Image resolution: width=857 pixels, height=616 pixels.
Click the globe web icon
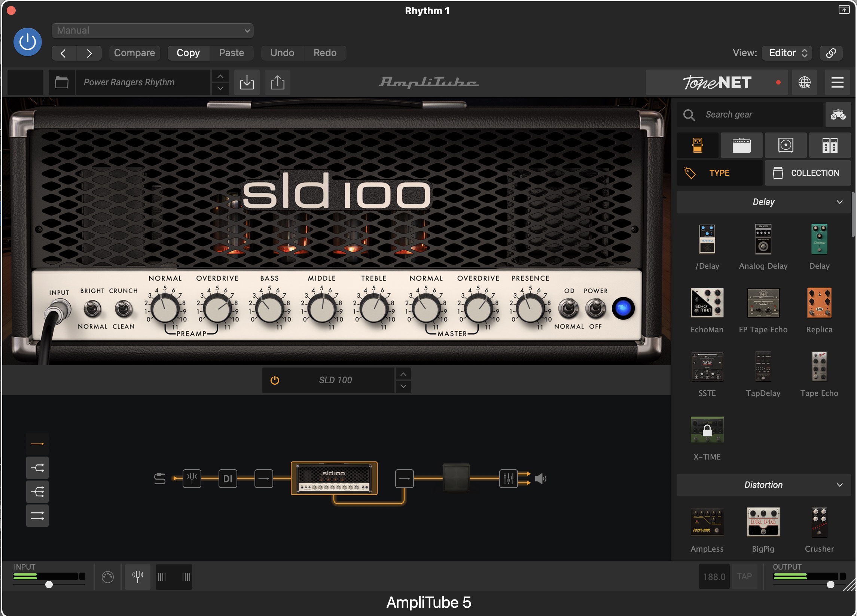[805, 82]
